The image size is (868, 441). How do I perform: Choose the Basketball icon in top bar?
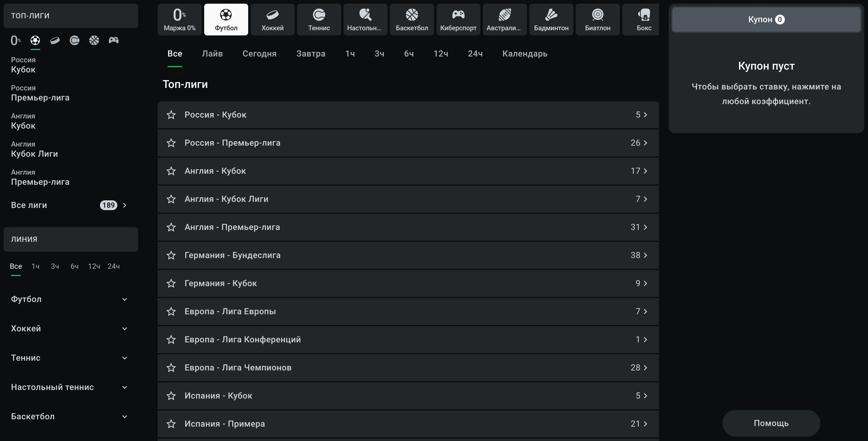click(x=412, y=20)
